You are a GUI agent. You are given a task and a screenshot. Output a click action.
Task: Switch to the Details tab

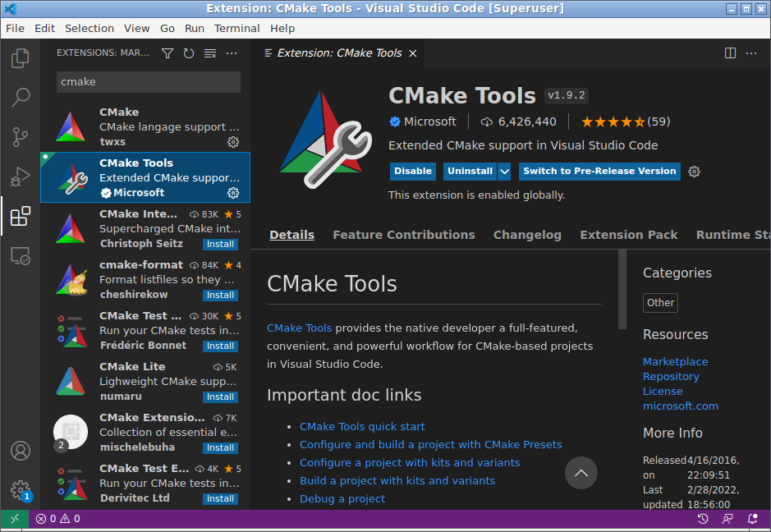click(291, 235)
